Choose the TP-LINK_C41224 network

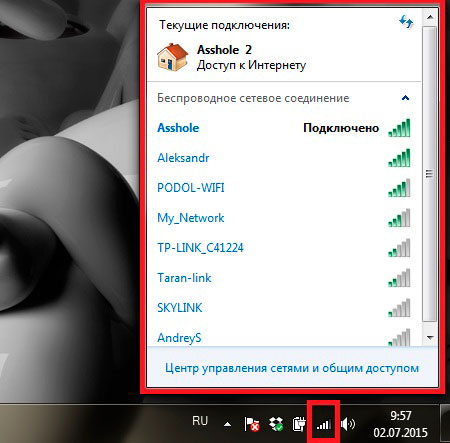tap(284, 248)
